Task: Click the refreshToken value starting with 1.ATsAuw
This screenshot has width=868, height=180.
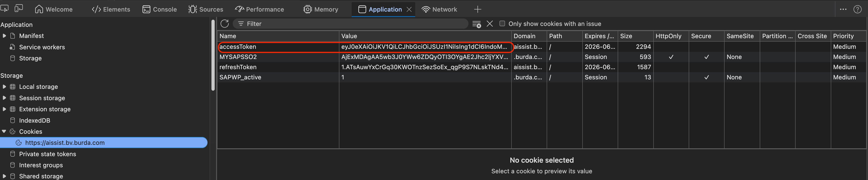Action: [425, 67]
